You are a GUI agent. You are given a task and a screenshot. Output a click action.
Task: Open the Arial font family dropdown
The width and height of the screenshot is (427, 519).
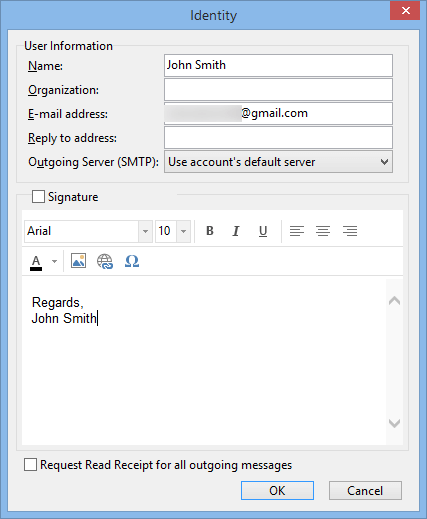click(x=145, y=231)
